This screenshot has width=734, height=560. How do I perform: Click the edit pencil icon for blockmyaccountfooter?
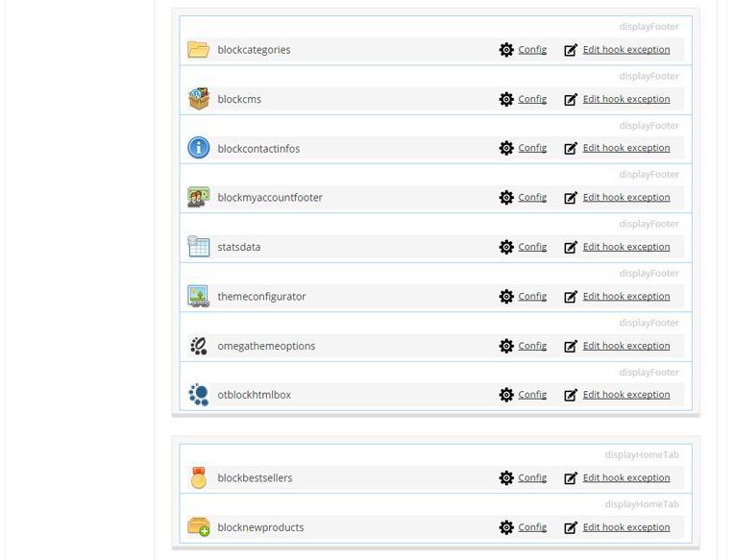click(x=571, y=198)
